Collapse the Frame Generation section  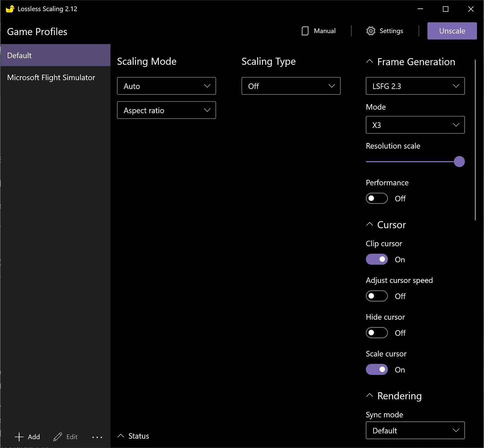point(369,61)
